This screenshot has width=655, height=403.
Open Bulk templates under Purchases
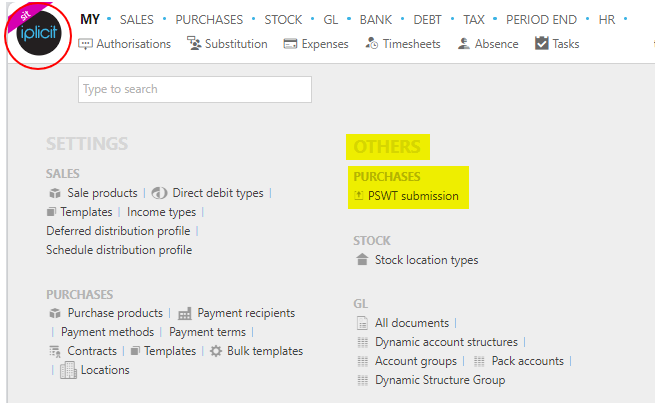pos(263,351)
